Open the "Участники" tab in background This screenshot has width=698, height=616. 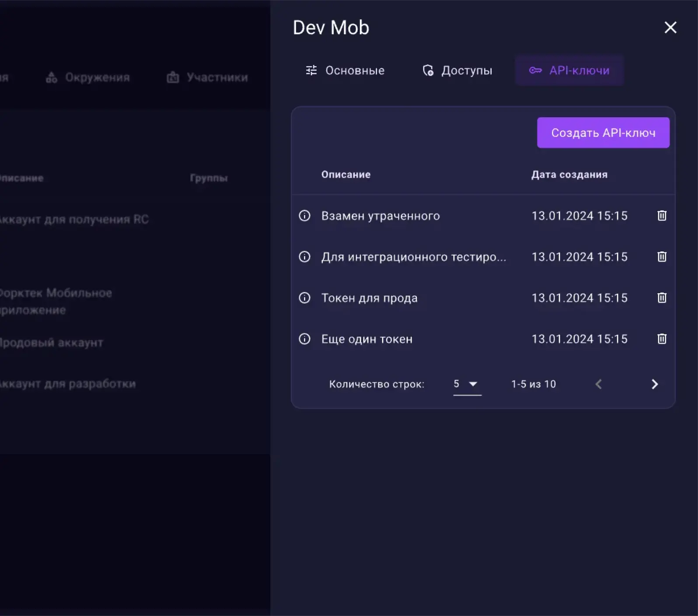pyautogui.click(x=207, y=77)
